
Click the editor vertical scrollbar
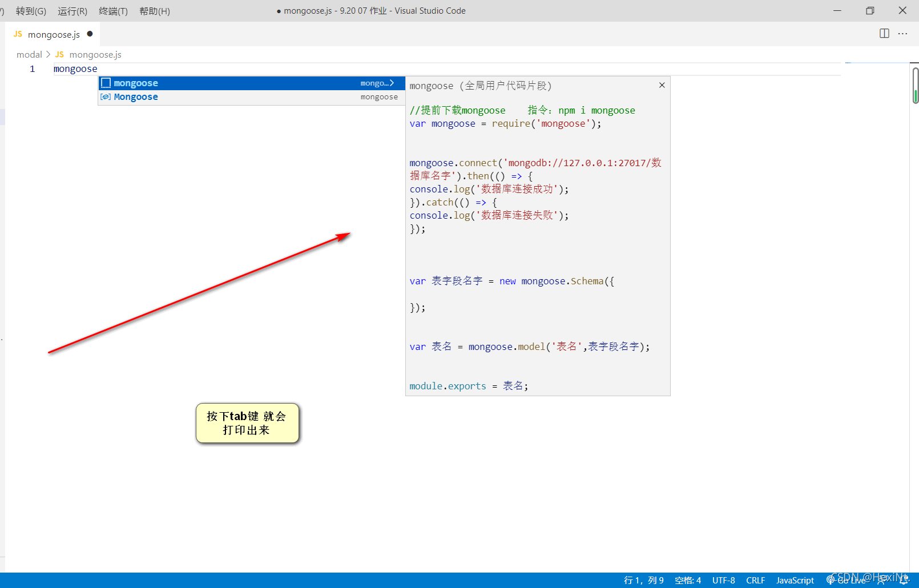tap(915, 86)
